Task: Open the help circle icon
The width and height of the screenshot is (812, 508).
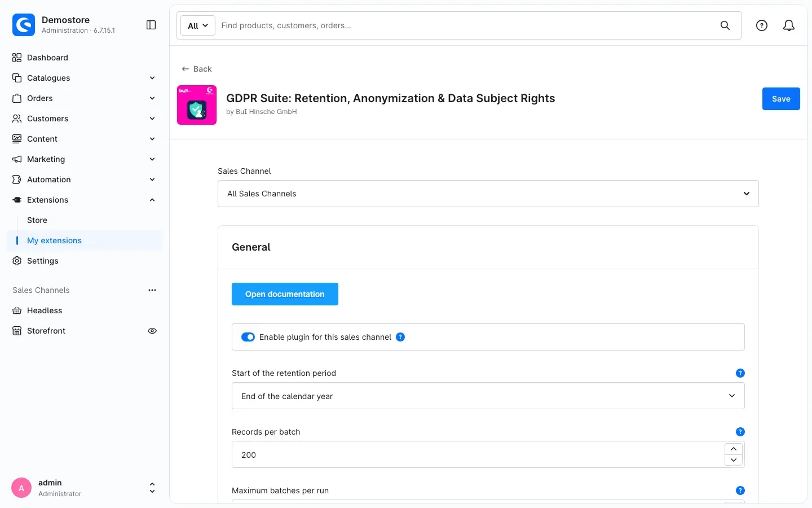Action: (762, 25)
